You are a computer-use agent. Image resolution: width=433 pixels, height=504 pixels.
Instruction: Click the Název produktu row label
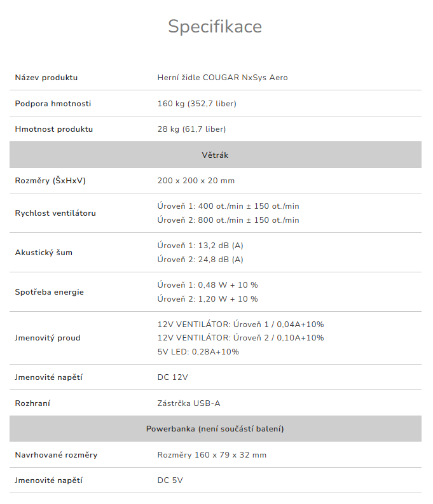46,78
